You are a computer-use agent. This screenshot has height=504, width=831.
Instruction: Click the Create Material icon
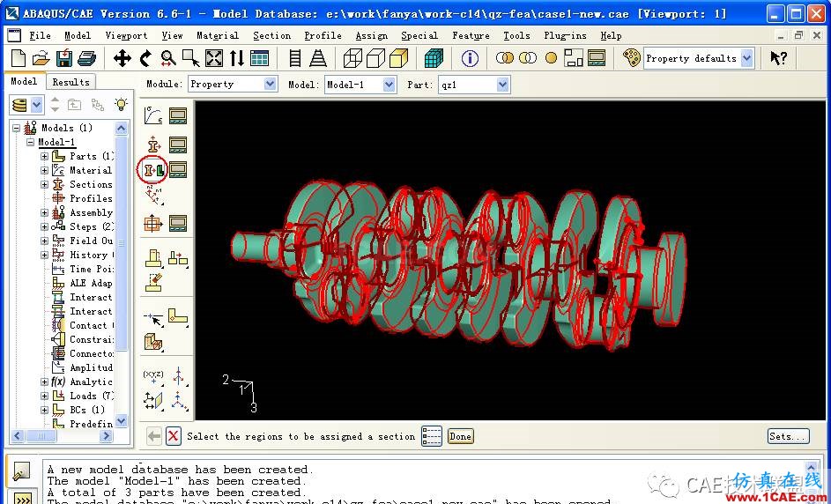point(153,115)
